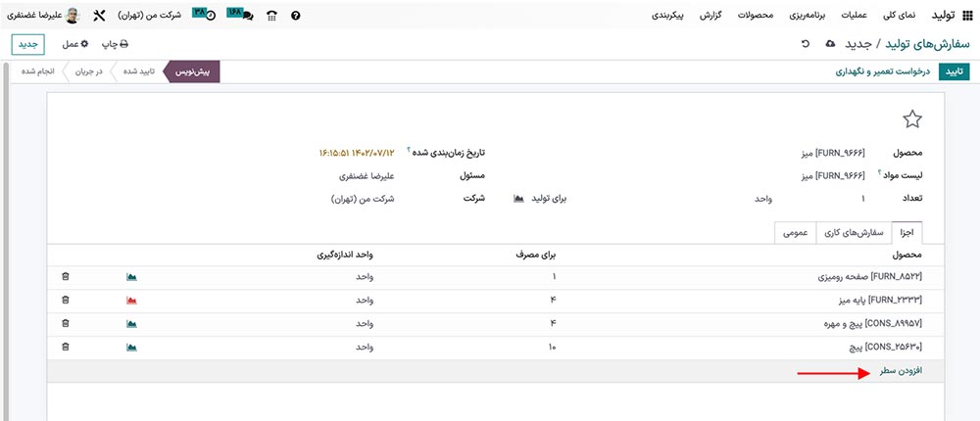Open activities clock with 38 badge

point(205,15)
